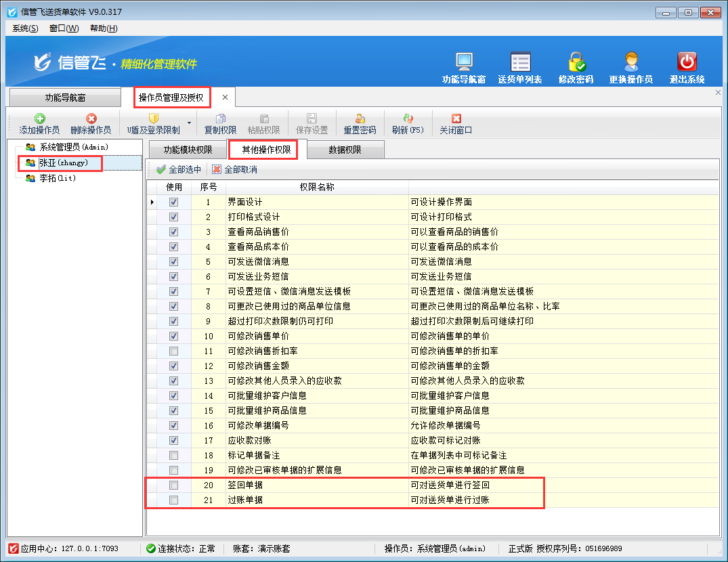Viewport: 728px width, 562px height.
Task: Click the 功能导航窗 monitor icon in header
Action: [x=464, y=62]
